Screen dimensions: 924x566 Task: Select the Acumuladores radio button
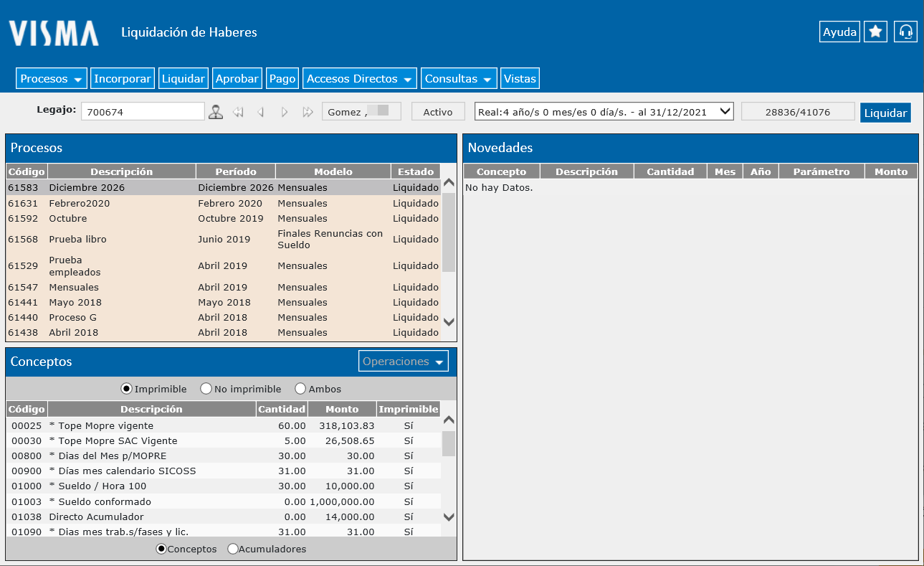click(232, 549)
